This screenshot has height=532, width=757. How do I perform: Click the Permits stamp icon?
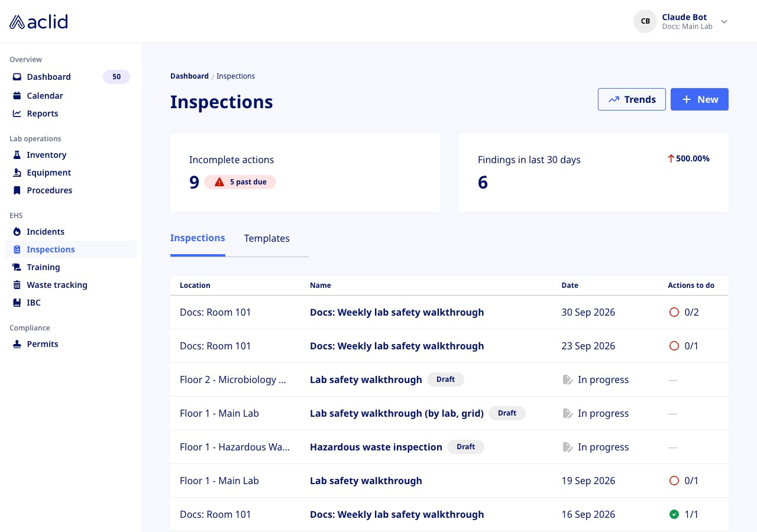click(x=17, y=344)
